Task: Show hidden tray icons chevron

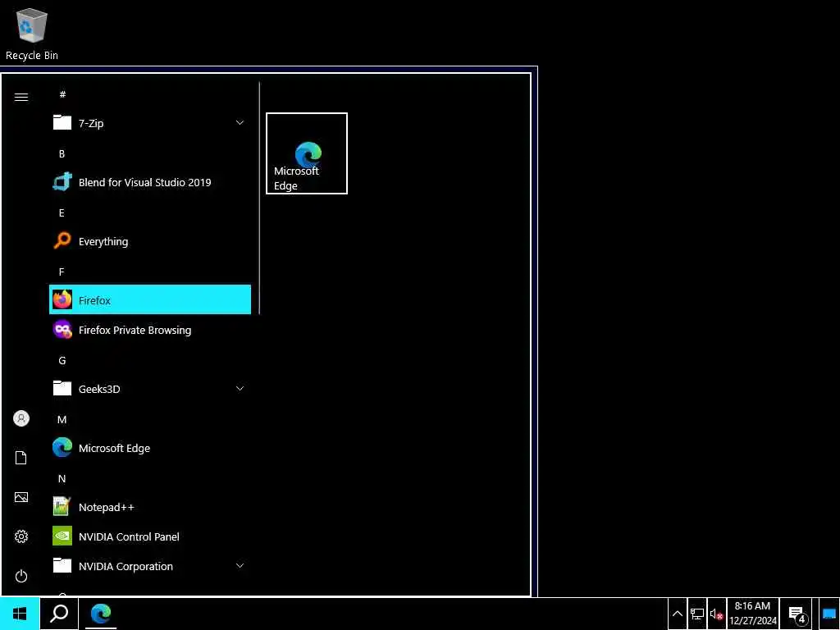Action: coord(677,614)
